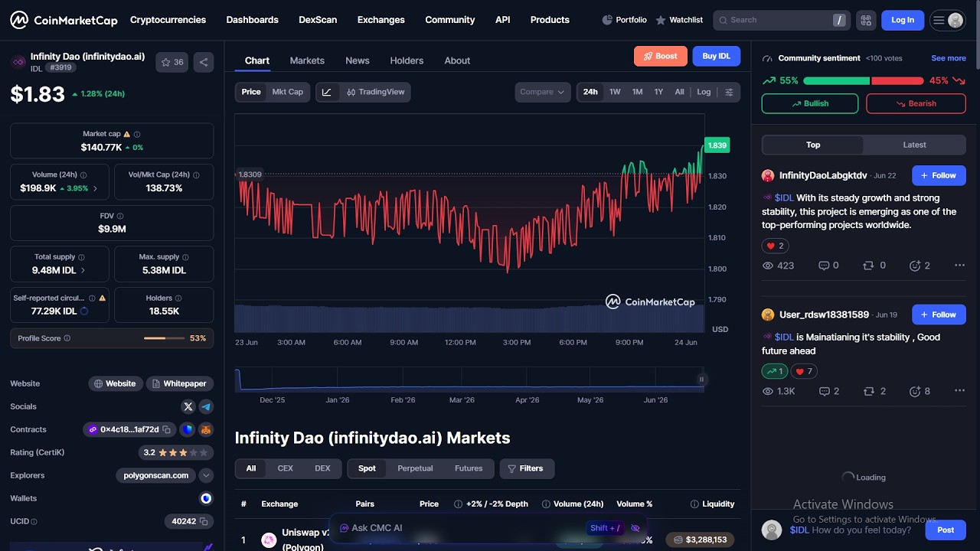Show market cap warning icon info
This screenshot has height=551, width=980.
(x=127, y=134)
